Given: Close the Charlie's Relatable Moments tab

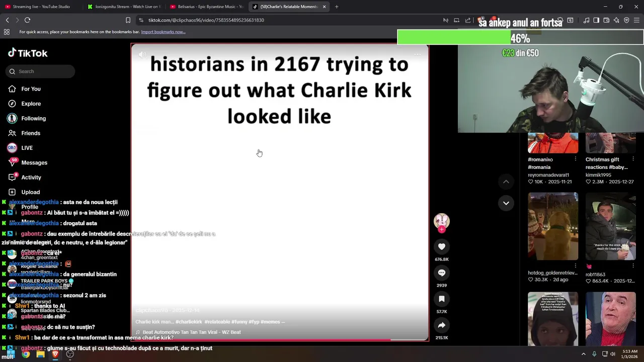Looking at the screenshot, I should (x=324, y=7).
